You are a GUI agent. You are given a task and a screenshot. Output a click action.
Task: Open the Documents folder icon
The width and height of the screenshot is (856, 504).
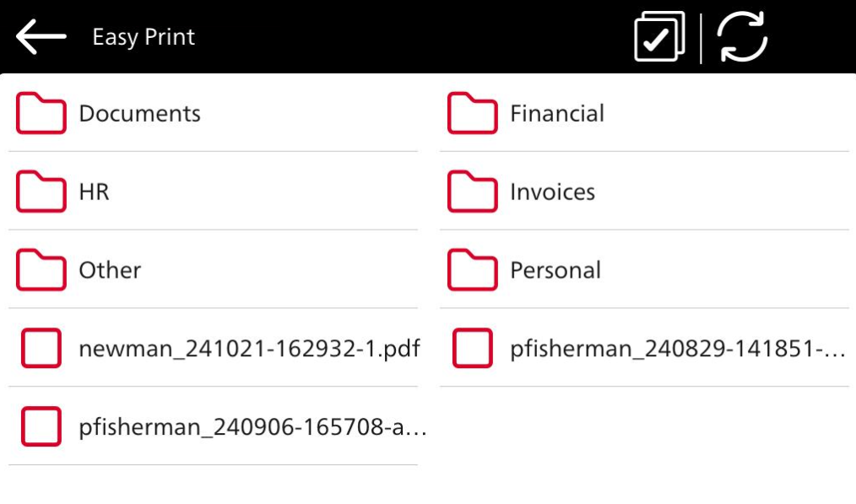(x=41, y=114)
